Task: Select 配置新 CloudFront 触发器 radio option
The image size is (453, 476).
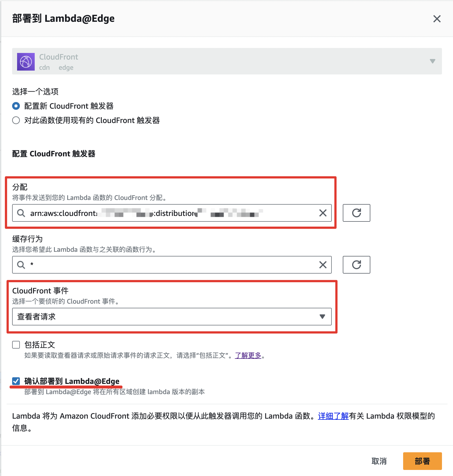Action: 16,106
